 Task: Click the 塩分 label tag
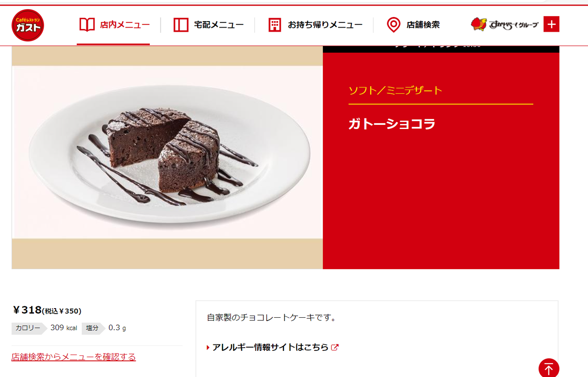[93, 328]
